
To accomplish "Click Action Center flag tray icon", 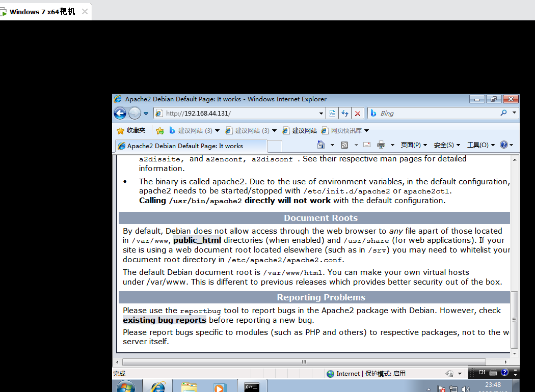I will [x=441, y=389].
